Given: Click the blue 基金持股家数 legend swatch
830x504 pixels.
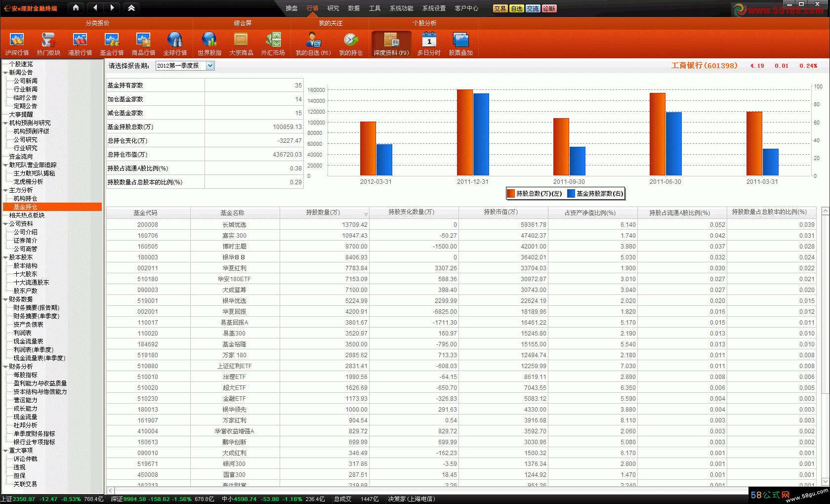Looking at the screenshot, I should point(571,194).
